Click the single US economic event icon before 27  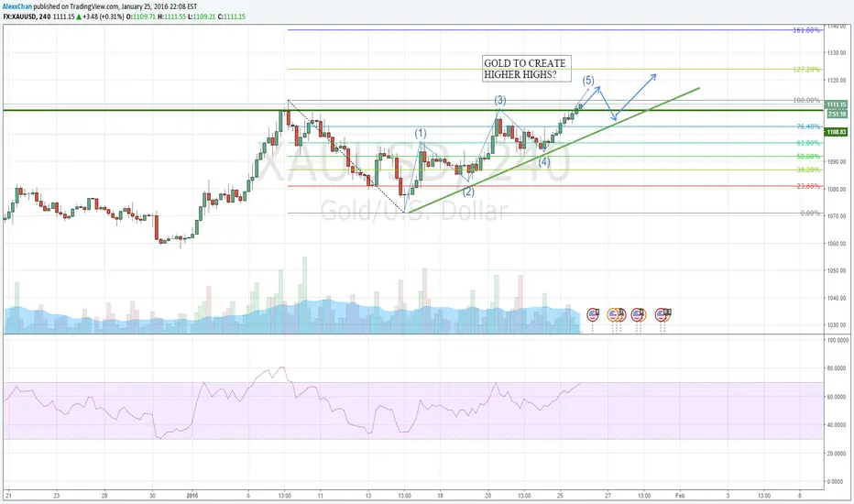(593, 314)
